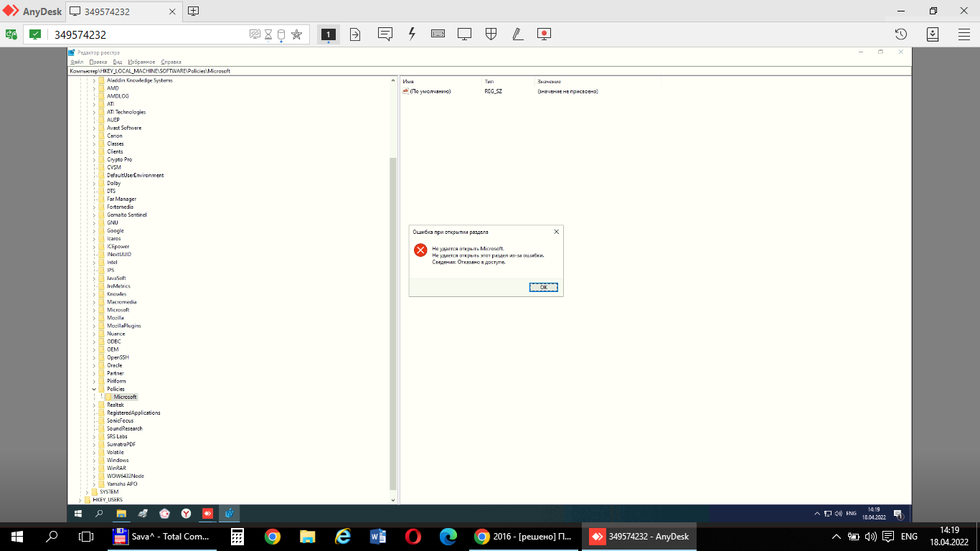Click the Имя column header

[440, 82]
